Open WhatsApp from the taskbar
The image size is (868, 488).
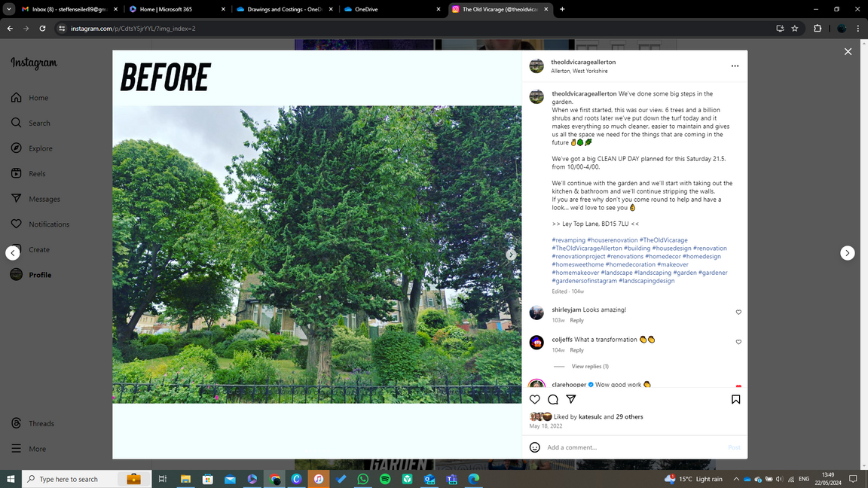tap(362, 479)
